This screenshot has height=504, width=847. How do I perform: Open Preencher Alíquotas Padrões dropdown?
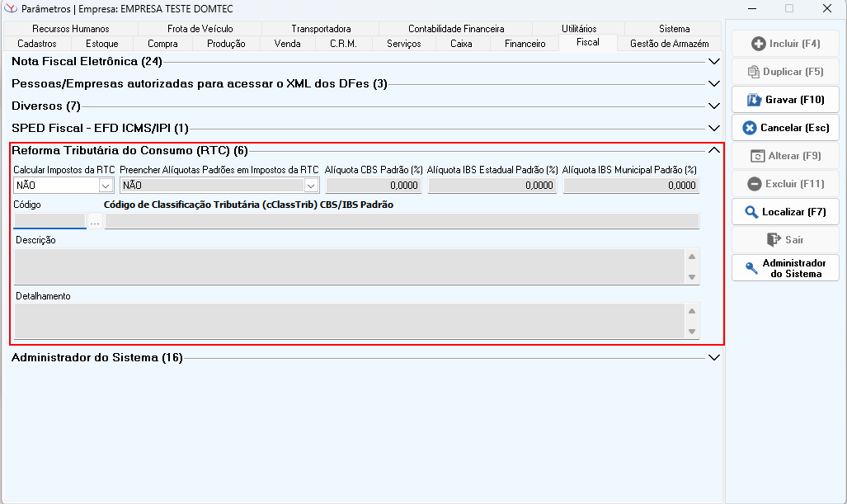(x=311, y=186)
